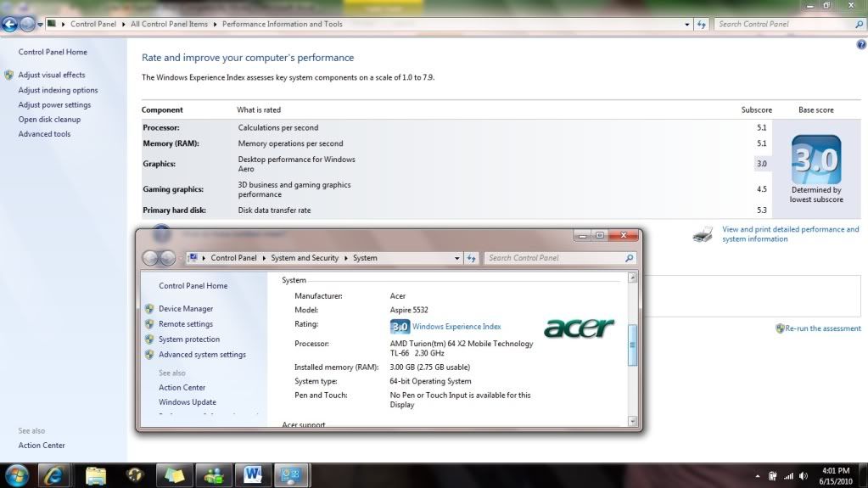
Task: Click the back arrow in Performance Information window
Action: 9,25
